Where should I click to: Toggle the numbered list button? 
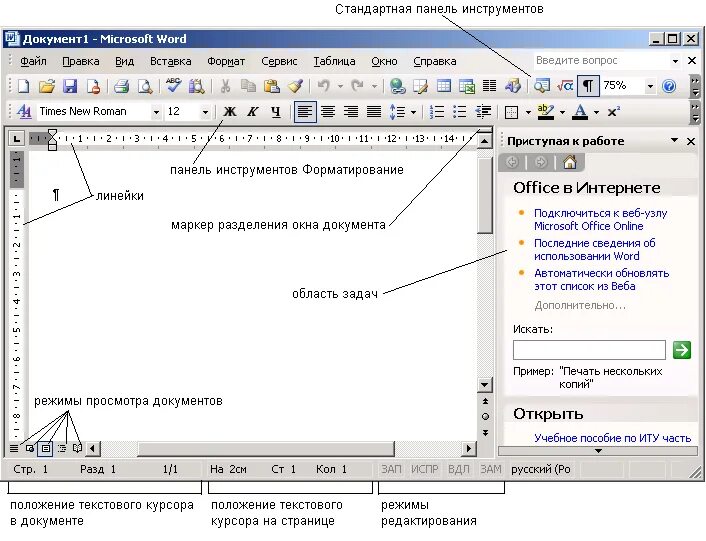(x=437, y=111)
